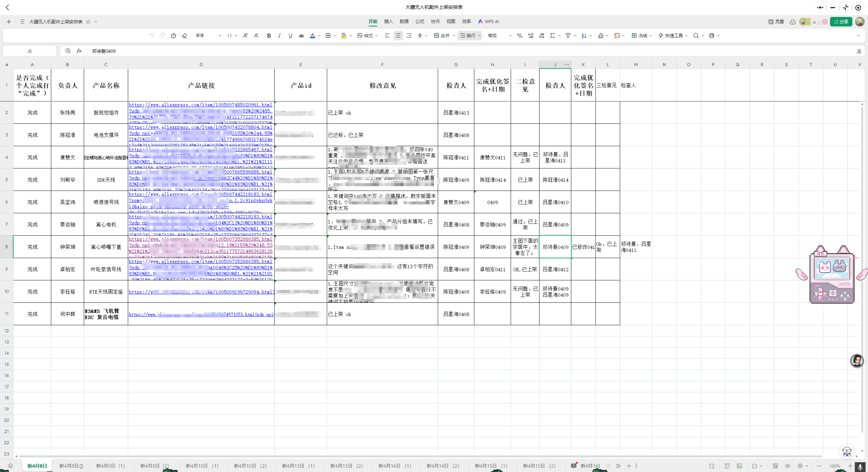Screen dimensions: 868x472
Task: Click the Bold formatting icon
Action: pyautogui.click(x=269, y=36)
